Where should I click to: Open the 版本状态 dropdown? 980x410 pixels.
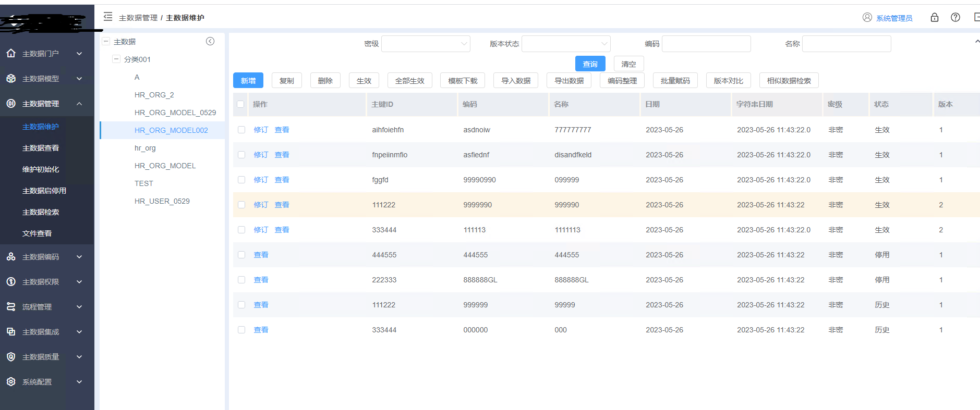[x=566, y=44]
